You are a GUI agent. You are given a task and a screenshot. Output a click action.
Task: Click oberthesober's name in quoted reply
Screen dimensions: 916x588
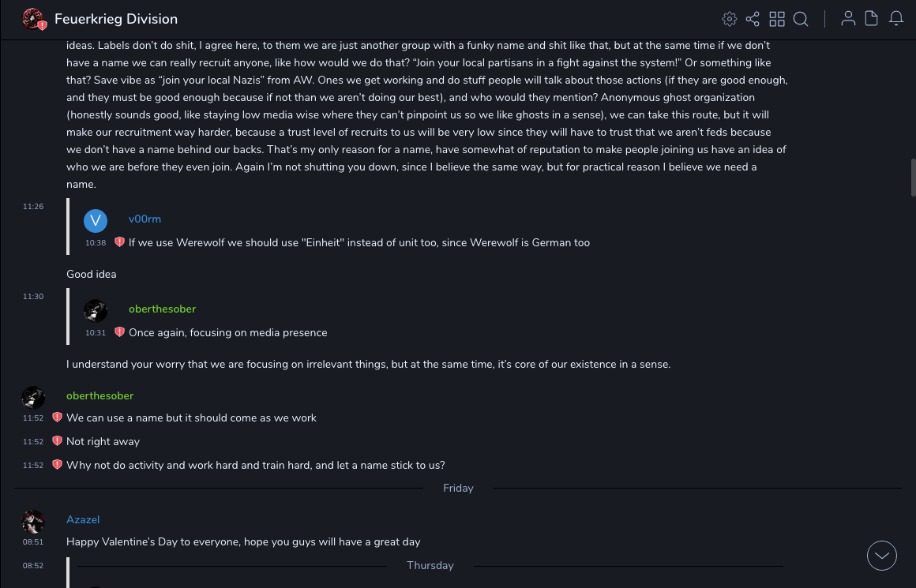(x=162, y=309)
